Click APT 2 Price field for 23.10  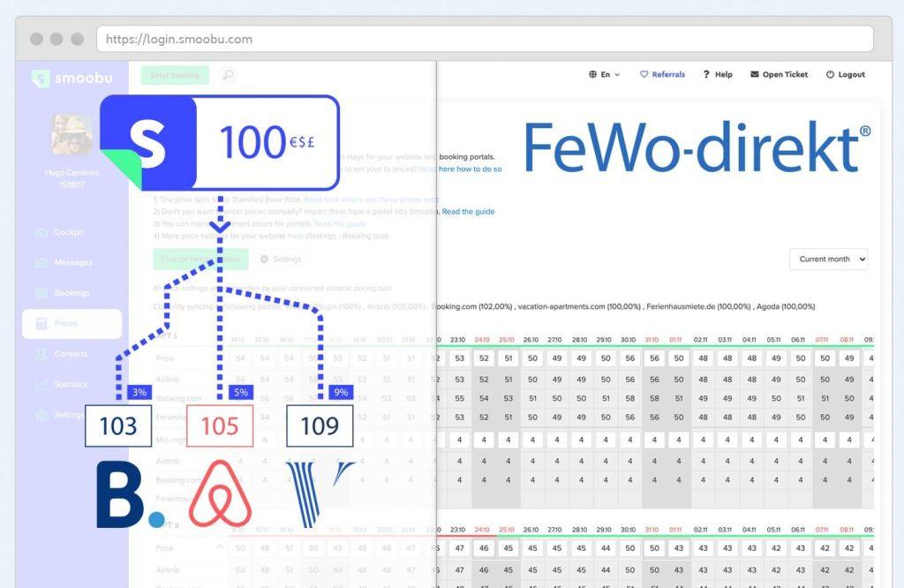pos(459,548)
